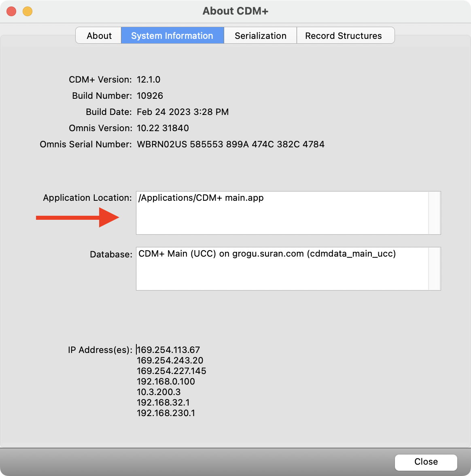
Task: Click the Build Number value 10926
Action: tap(151, 96)
